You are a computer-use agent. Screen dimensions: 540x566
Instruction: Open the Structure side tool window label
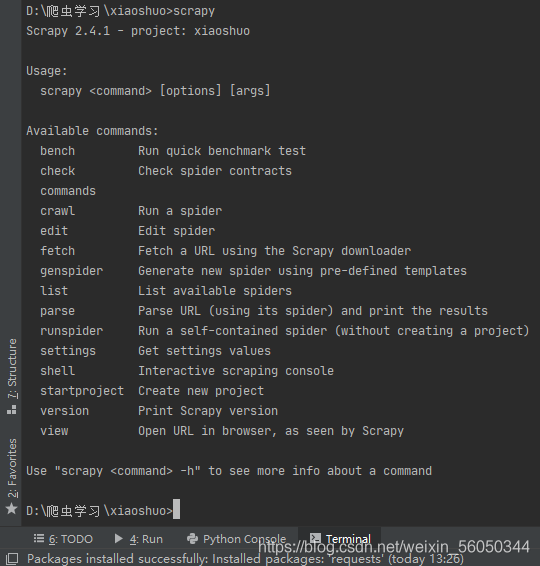[12, 369]
